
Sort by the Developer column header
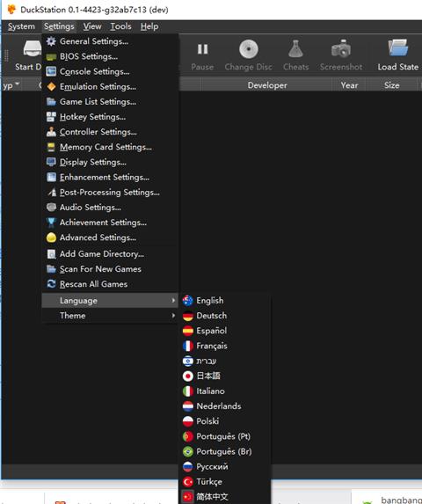(267, 85)
